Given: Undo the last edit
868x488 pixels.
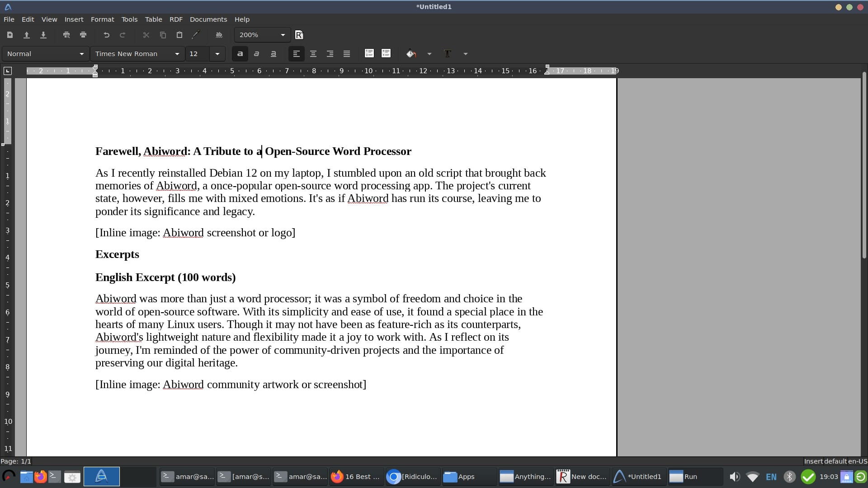Looking at the screenshot, I should [x=106, y=35].
